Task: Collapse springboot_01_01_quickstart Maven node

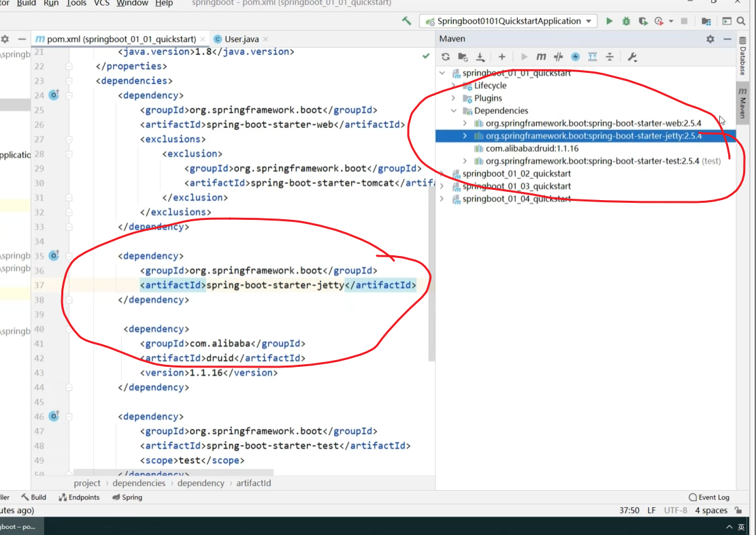Action: (x=442, y=74)
